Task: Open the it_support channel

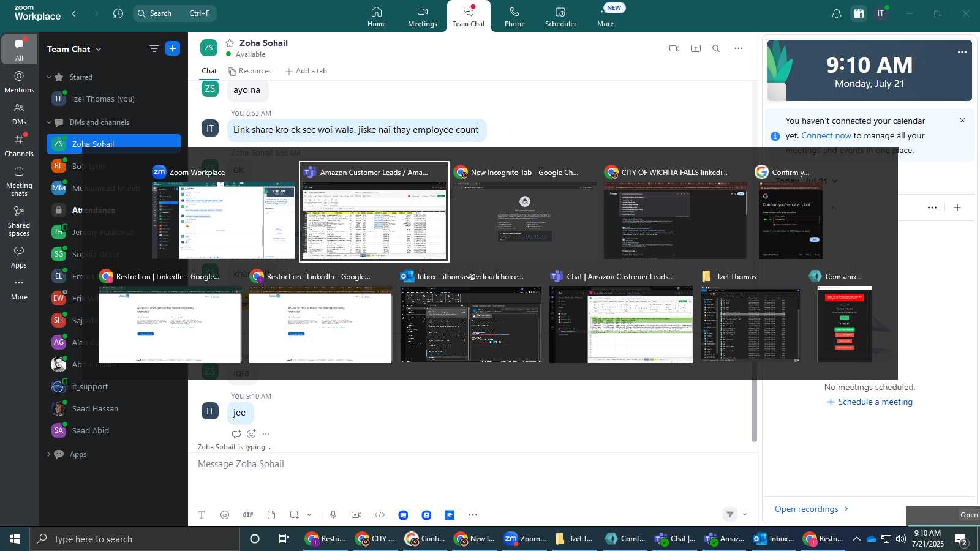Action: pos(113,386)
